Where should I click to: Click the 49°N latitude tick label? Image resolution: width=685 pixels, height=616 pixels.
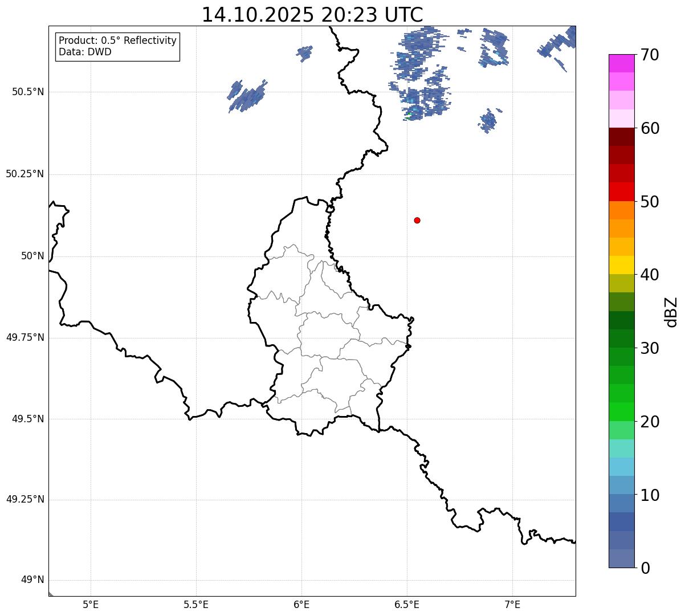point(32,580)
